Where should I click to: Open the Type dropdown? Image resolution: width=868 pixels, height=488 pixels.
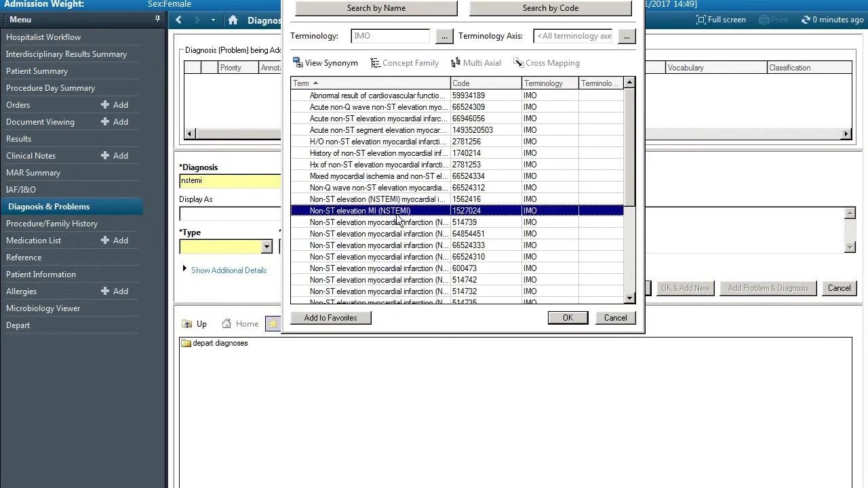[x=267, y=247]
